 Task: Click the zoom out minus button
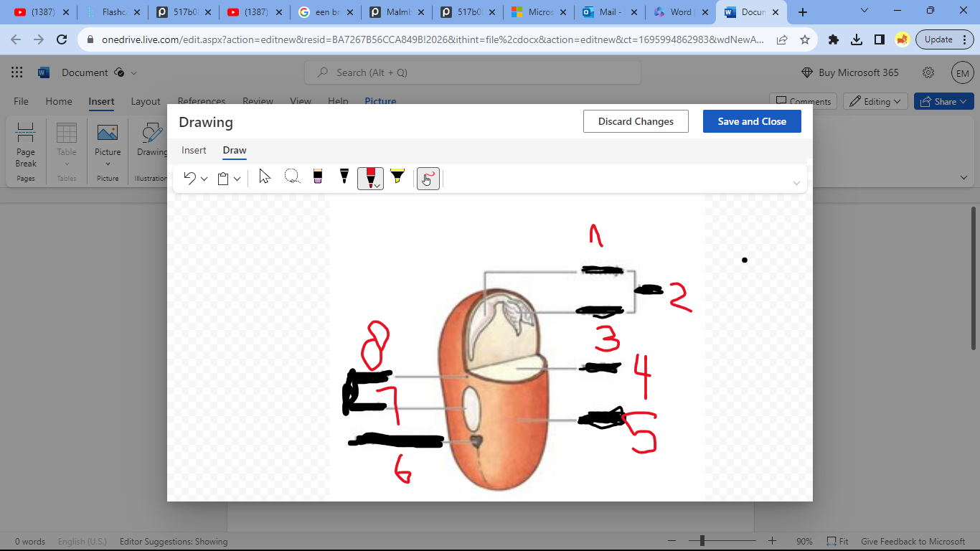click(672, 541)
